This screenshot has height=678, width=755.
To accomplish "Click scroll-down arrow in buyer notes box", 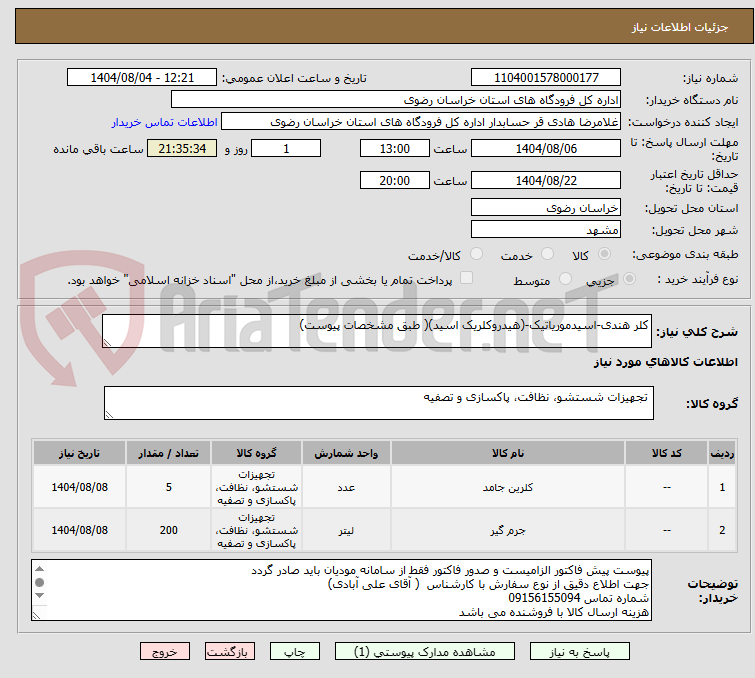I will click(39, 596).
